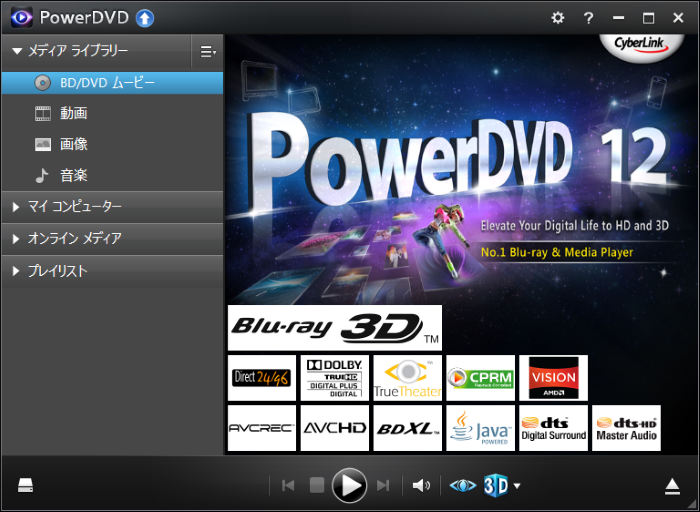This screenshot has height=512, width=700.
Task: Open help with question mark icon
Action: tap(589, 18)
